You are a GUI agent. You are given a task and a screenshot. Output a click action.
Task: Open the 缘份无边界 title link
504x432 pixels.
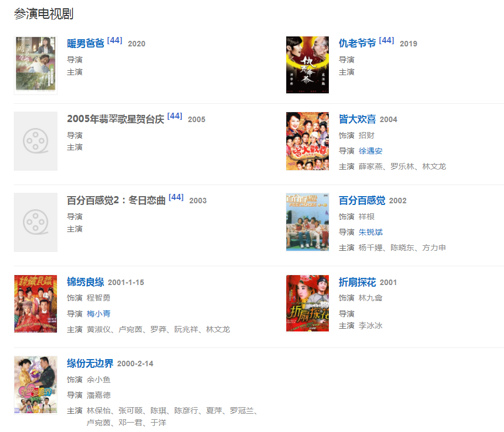[x=90, y=363]
